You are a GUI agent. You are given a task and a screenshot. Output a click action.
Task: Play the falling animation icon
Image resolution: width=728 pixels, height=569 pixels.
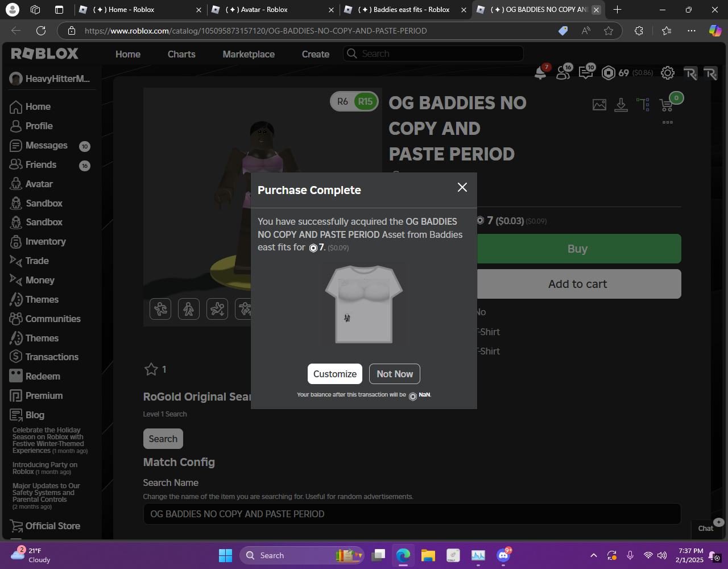coord(217,309)
